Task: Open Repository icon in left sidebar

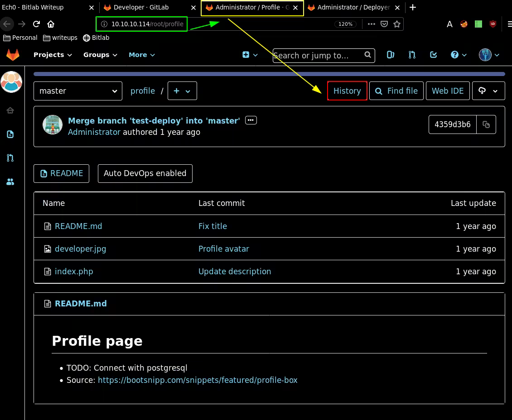Action: point(10,134)
